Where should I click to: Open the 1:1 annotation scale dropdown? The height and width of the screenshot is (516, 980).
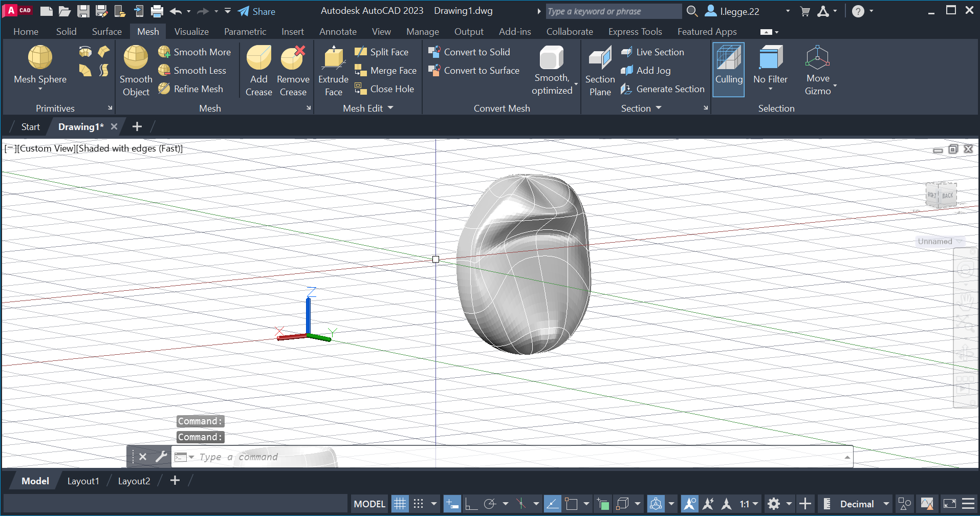(x=749, y=504)
